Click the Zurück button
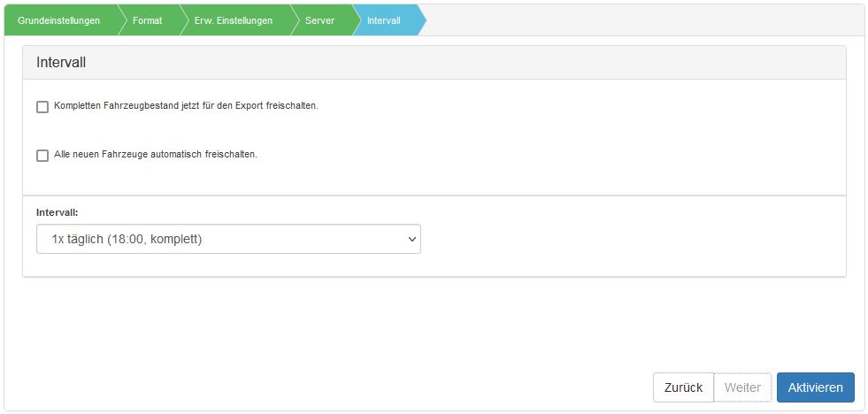Viewport: 868px width, 414px height. pyautogui.click(x=684, y=387)
